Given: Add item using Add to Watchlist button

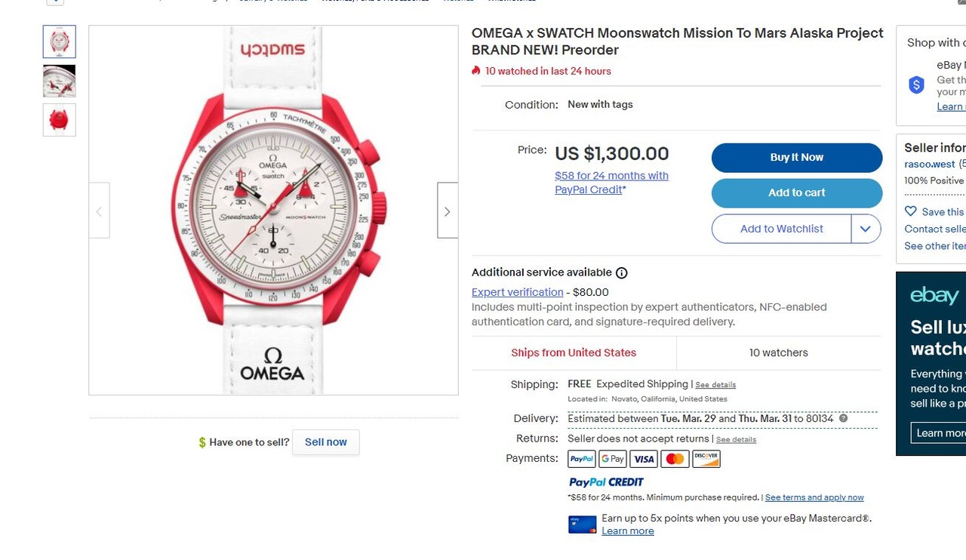Looking at the screenshot, I should (781, 229).
